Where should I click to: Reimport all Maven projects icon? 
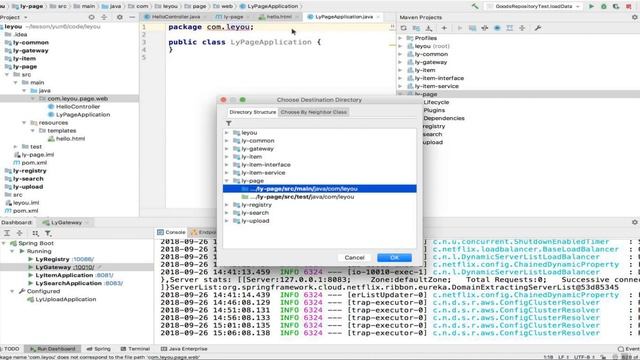click(x=404, y=28)
